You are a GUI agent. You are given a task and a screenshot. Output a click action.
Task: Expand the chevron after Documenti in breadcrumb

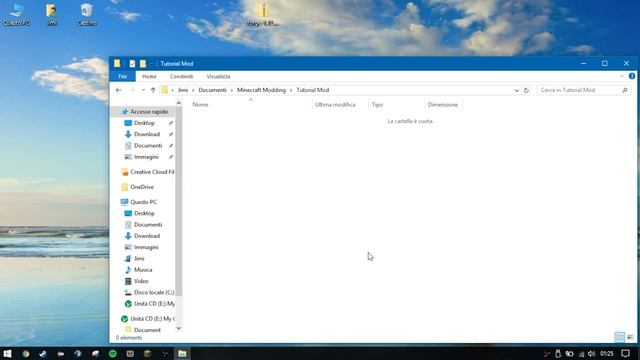pyautogui.click(x=232, y=90)
